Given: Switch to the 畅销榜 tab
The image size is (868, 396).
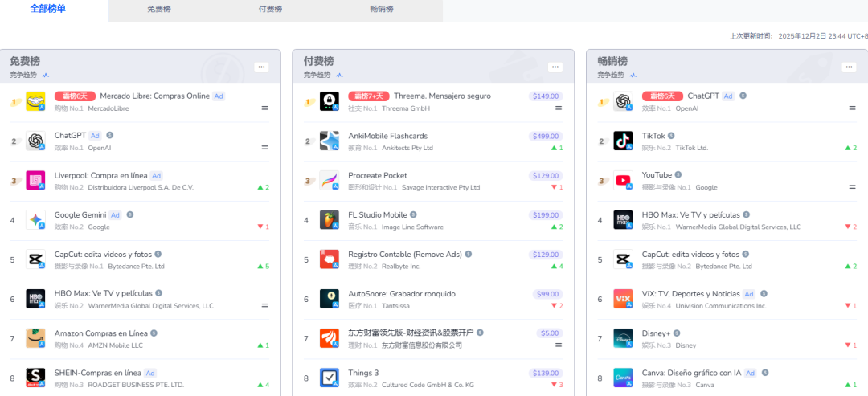Looking at the screenshot, I should (382, 10).
